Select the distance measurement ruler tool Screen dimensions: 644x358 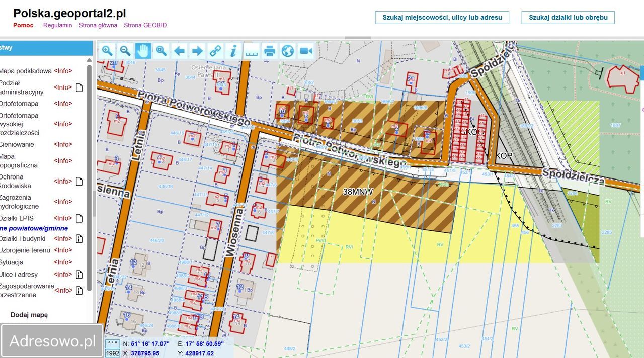(252, 50)
